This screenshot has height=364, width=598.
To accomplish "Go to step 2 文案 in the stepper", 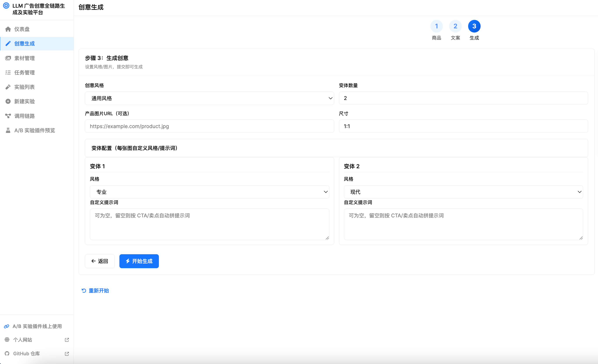I will click(455, 26).
